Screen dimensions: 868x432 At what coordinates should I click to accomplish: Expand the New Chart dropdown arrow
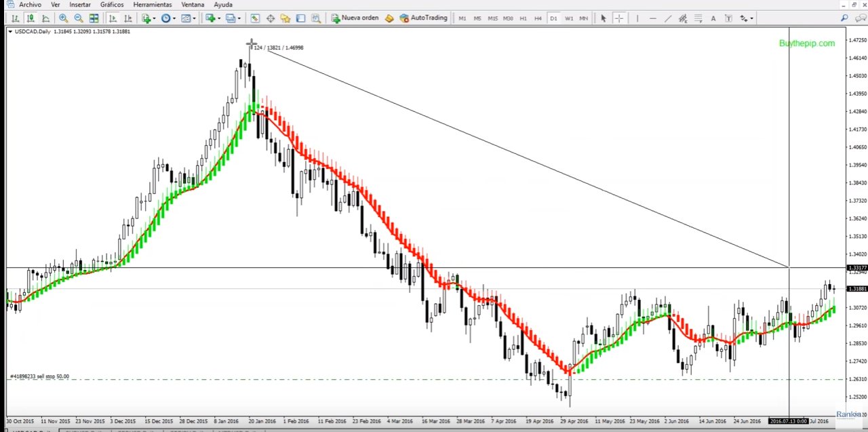pos(219,18)
